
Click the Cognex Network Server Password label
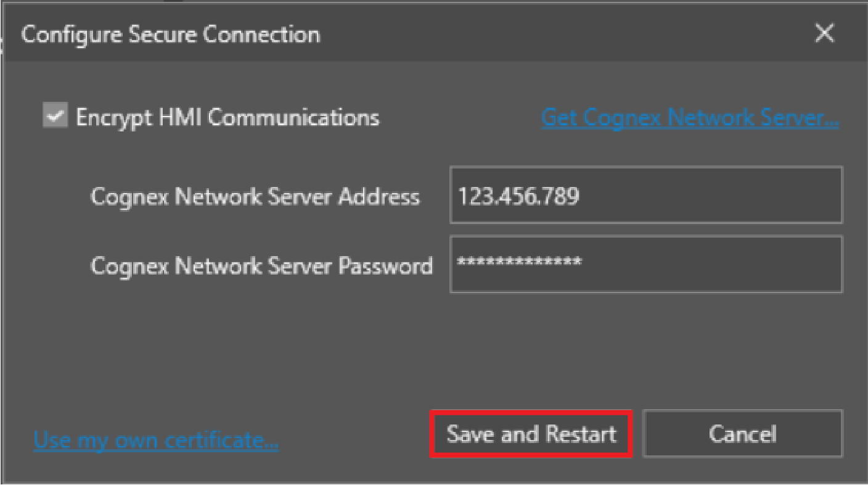point(261,265)
